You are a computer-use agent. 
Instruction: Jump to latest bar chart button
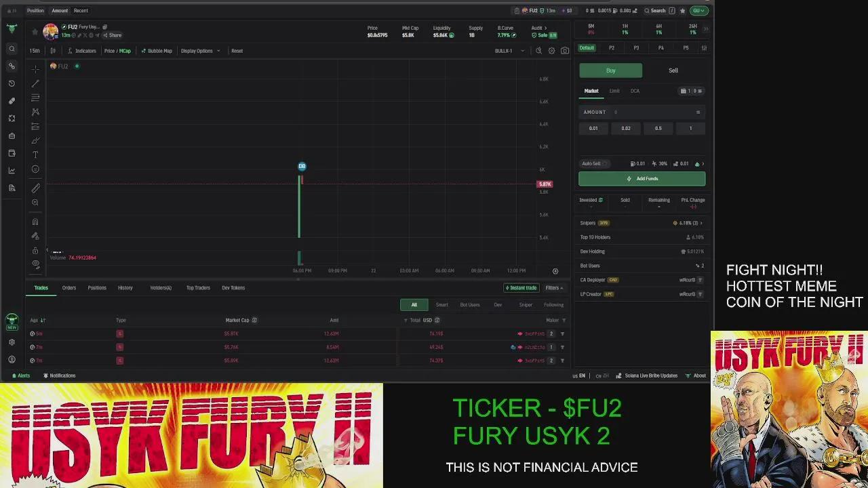555,271
